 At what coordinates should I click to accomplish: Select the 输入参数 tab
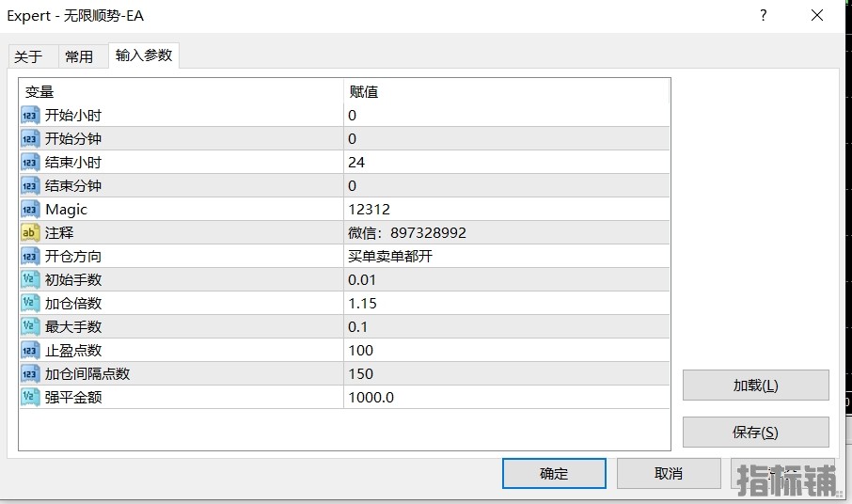point(144,55)
